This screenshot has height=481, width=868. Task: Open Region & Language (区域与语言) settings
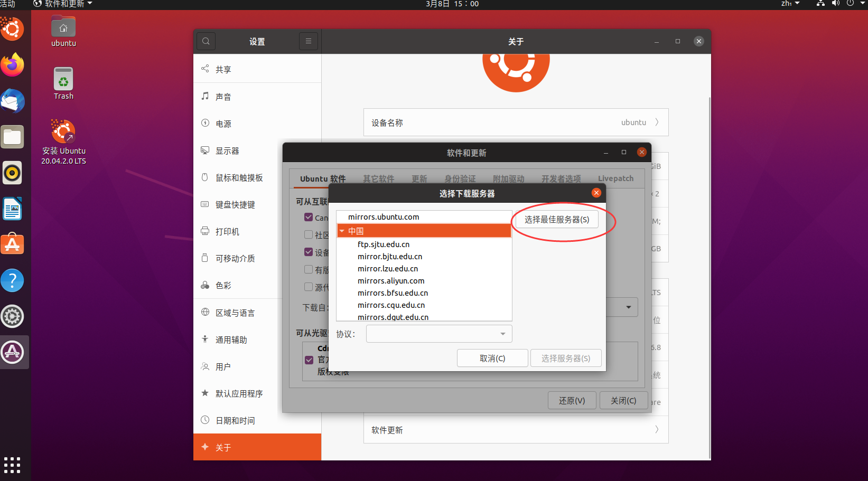[x=238, y=313]
